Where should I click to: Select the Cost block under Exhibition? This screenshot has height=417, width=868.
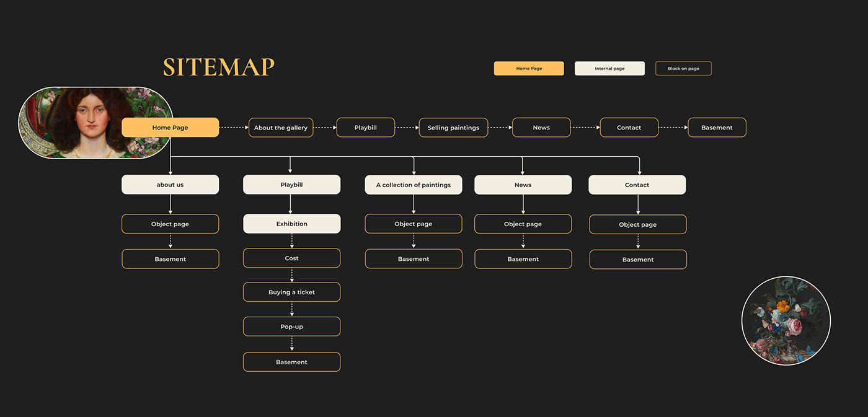coord(291,258)
